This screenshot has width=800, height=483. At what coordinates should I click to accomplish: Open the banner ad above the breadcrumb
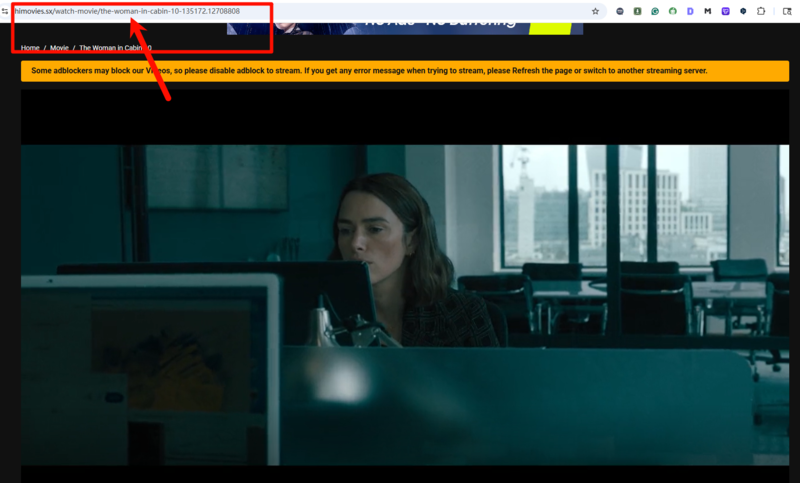[405, 29]
